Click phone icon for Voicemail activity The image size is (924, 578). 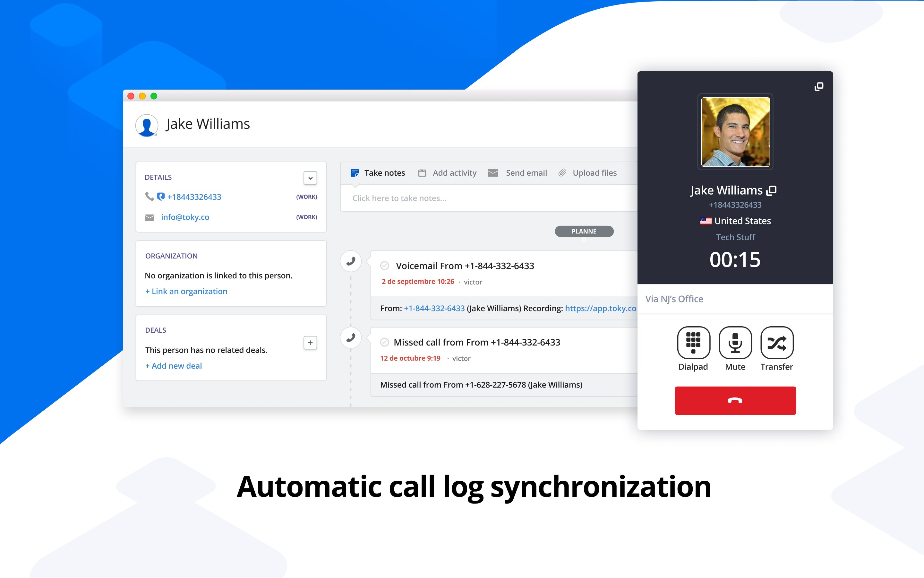350,261
